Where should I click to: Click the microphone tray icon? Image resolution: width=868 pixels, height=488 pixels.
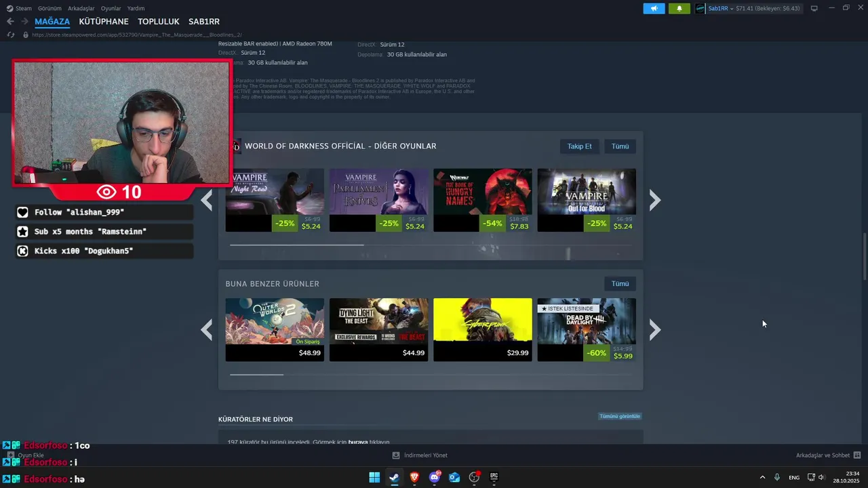[x=777, y=477]
